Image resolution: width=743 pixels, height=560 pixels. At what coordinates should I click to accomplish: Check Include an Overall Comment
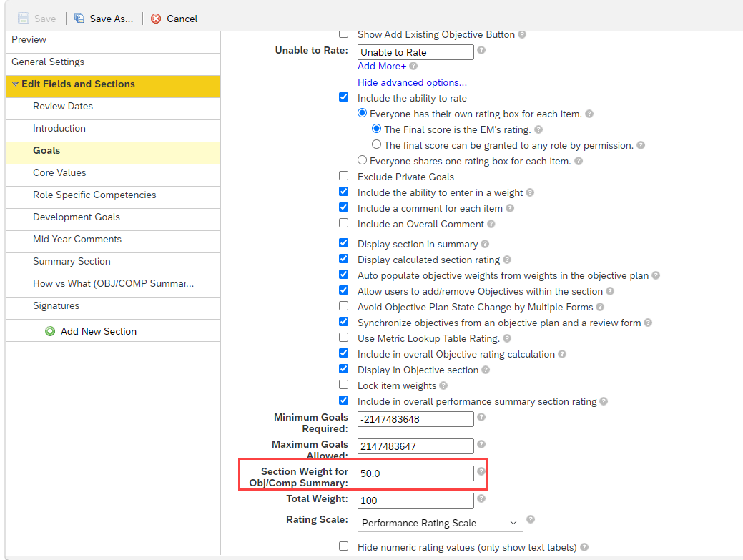[343, 222]
